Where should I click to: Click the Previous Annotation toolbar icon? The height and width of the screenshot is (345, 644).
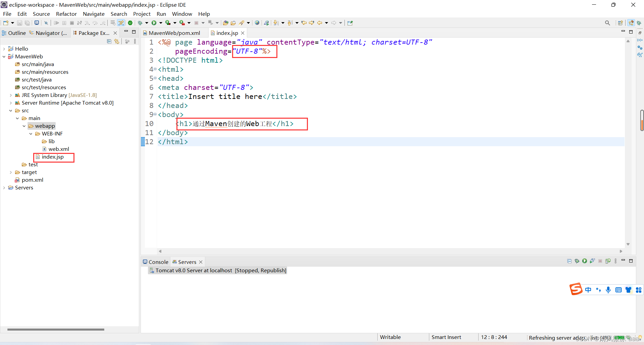[290, 23]
